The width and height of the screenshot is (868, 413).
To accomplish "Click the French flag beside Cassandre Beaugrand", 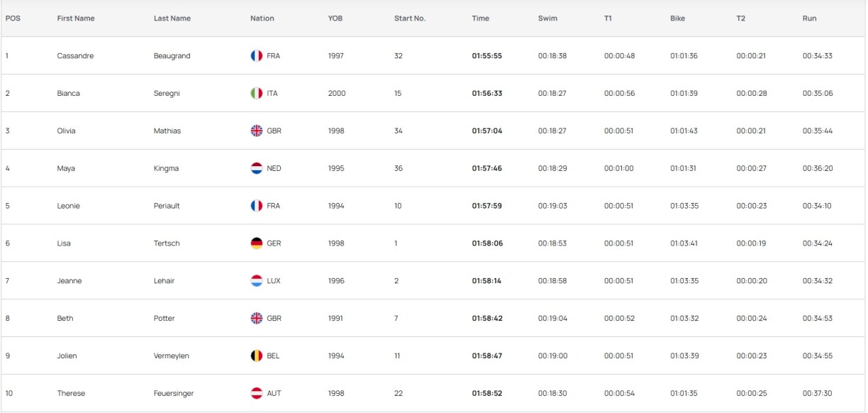I will pos(257,56).
